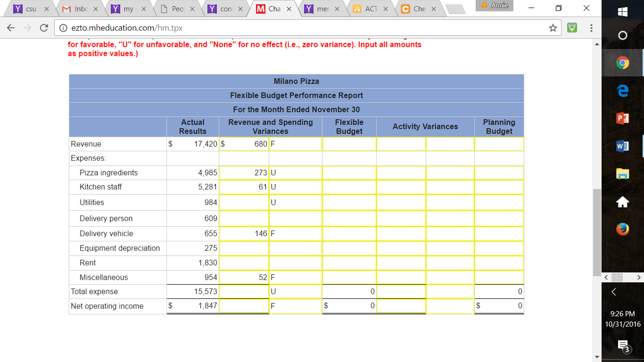Open the Chrome three-dot menu
The image size is (644, 362).
click(x=591, y=28)
